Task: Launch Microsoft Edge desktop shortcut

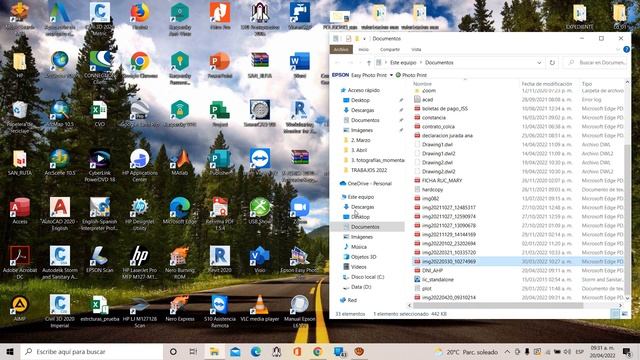Action: (180, 211)
